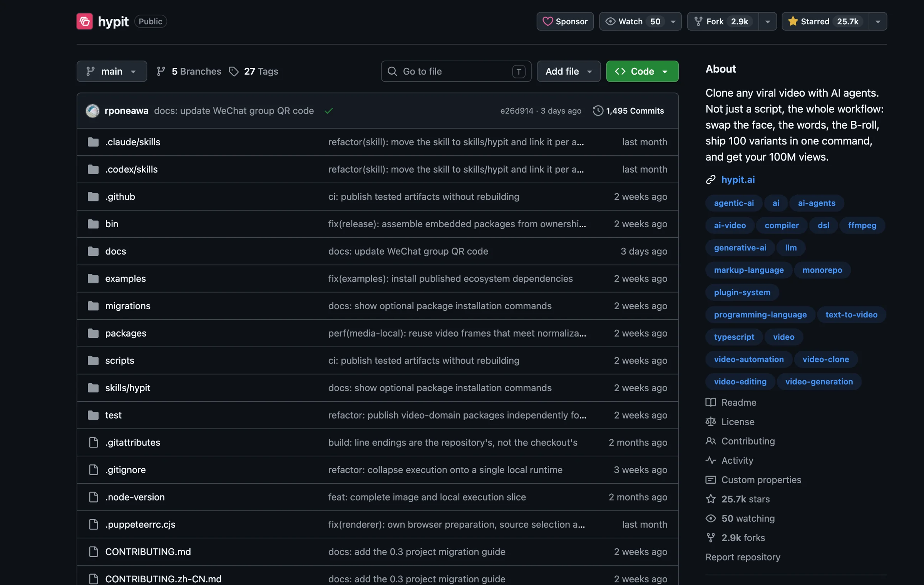Open the green Code dropdown
Viewport: 924px width, 585px height.
642,71
